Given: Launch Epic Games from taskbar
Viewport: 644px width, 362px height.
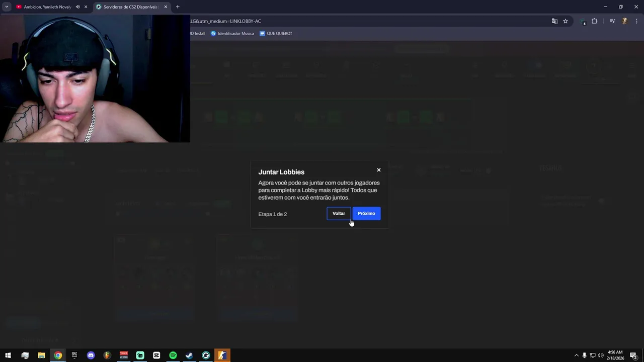Looking at the screenshot, I should tap(74, 355).
